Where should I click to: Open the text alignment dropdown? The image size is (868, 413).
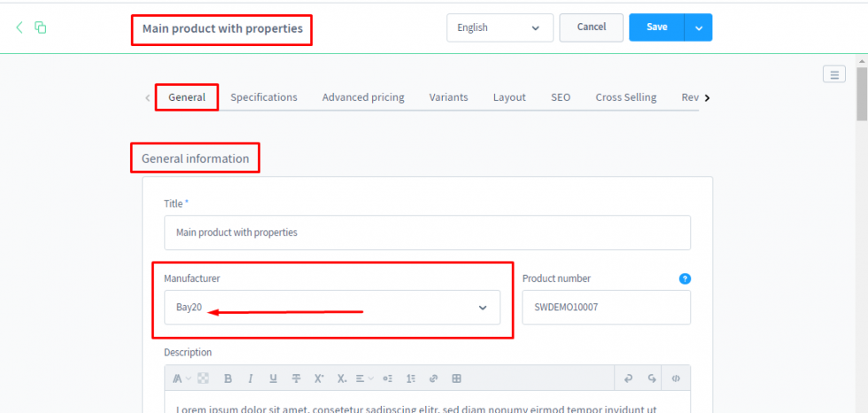point(364,378)
